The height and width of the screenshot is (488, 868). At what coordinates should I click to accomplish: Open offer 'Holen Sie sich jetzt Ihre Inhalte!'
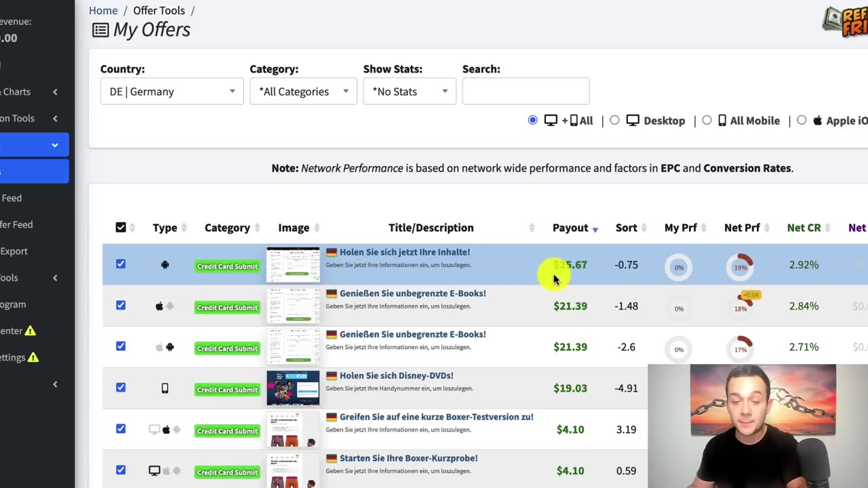tap(405, 252)
